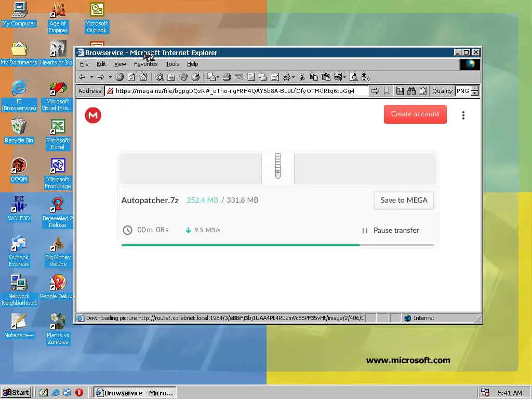
Task: Open the File menu
Action: click(x=84, y=64)
